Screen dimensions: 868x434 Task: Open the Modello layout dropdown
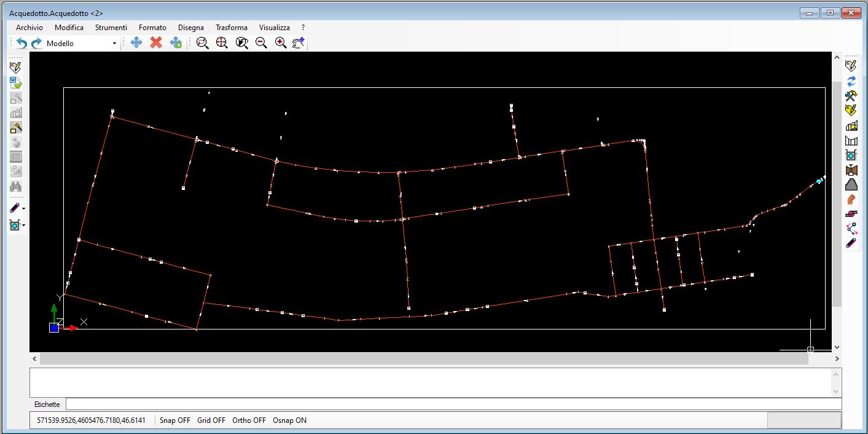coord(114,43)
